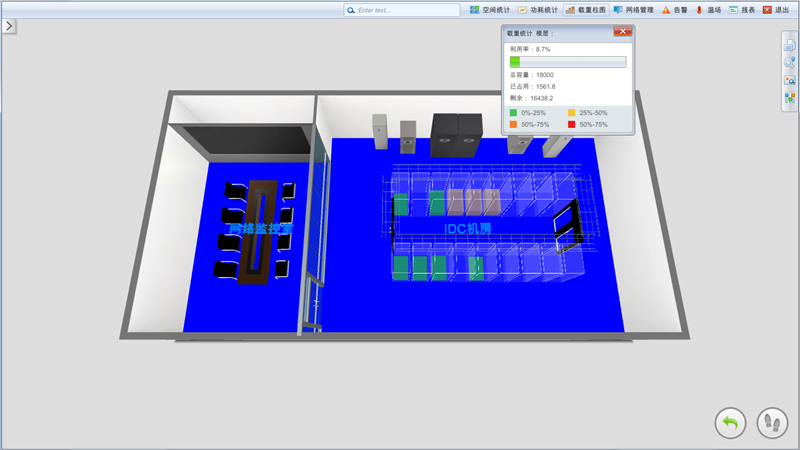Screen dimensions: 800x450
Task: Click the document icon in right sidebar
Action: pos(789,45)
